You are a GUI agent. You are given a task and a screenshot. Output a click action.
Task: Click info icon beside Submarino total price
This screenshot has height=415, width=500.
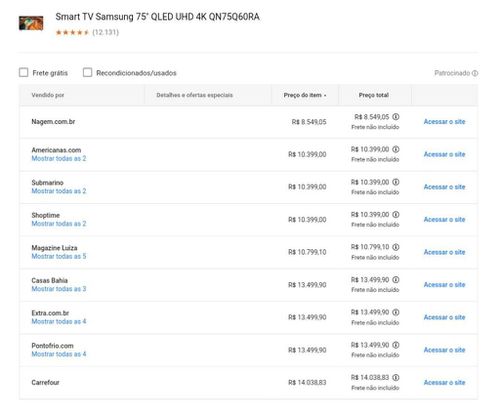tap(396, 182)
